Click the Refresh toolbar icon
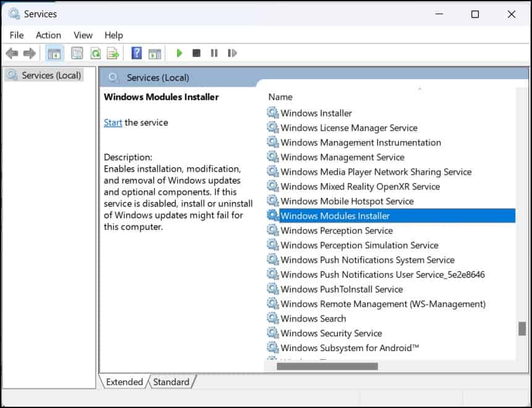Screen dimensions: 532x408 [96, 53]
